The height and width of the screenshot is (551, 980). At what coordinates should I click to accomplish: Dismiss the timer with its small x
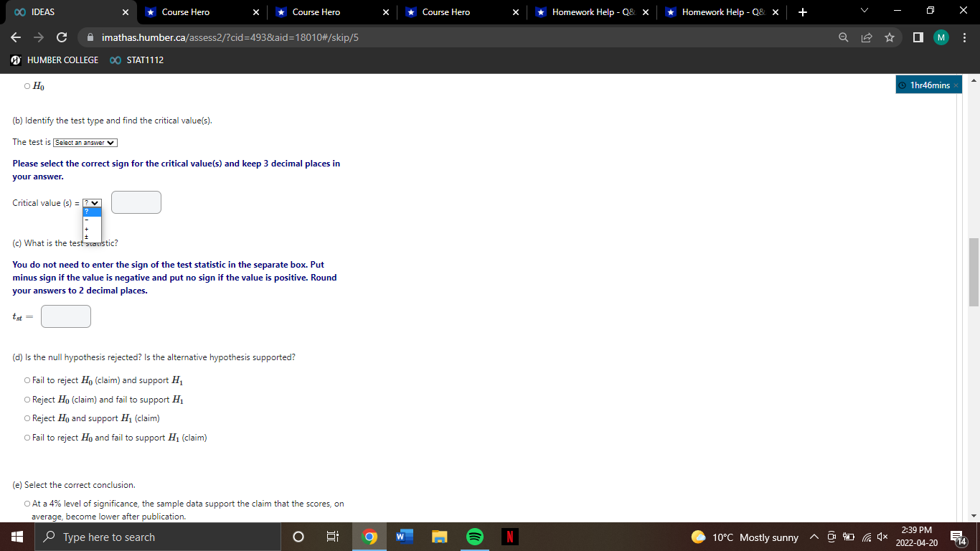tap(956, 85)
